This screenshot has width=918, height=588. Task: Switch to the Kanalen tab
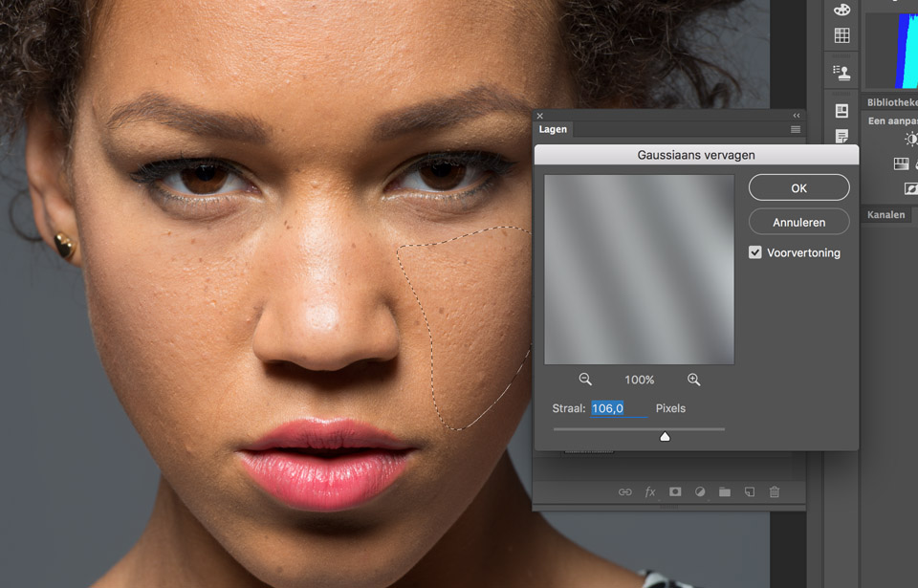(885, 215)
